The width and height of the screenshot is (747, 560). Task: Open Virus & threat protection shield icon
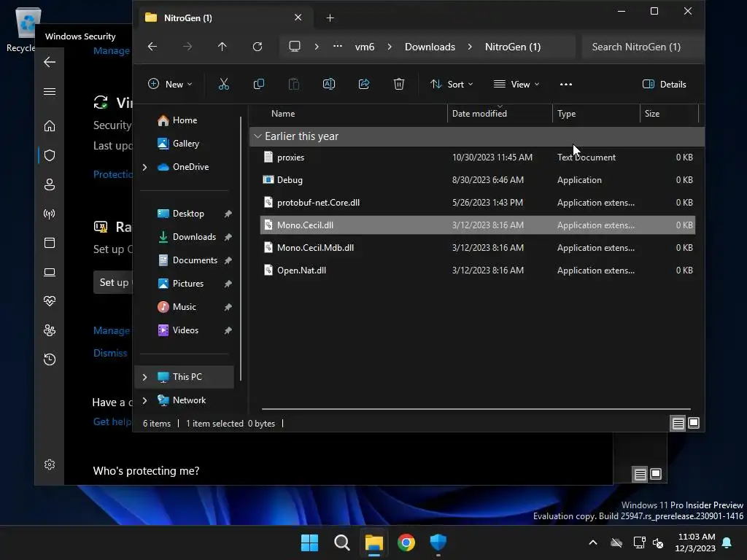[x=50, y=155]
